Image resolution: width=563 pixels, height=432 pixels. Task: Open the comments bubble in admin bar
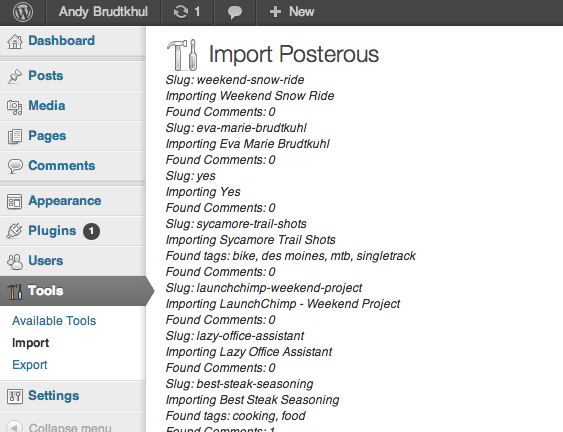pos(235,12)
